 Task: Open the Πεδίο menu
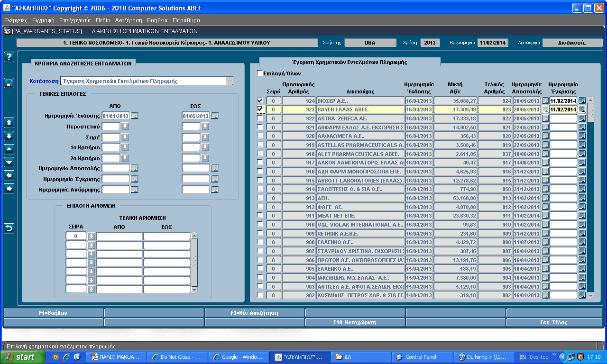pos(103,20)
